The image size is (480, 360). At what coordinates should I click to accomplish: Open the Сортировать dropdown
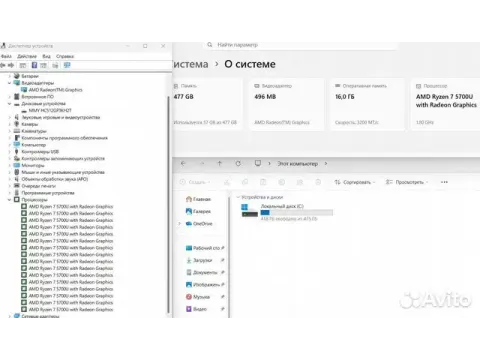(355, 182)
